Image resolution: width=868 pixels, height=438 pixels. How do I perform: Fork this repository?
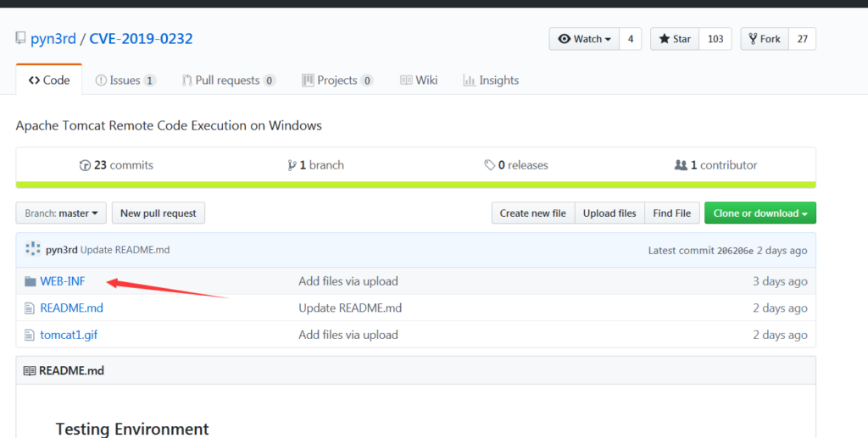coord(765,39)
